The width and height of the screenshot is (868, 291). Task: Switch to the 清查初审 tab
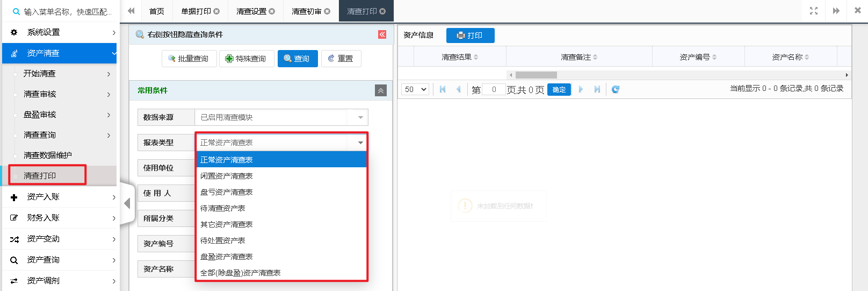tap(306, 11)
